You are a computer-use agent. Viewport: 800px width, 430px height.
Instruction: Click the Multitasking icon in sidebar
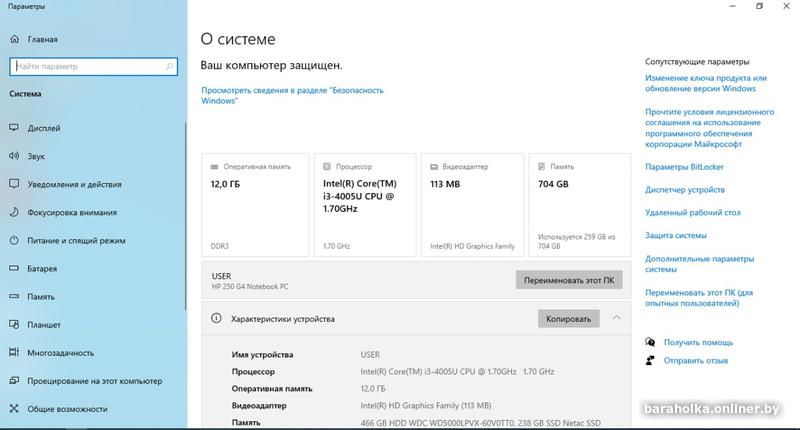click(14, 352)
